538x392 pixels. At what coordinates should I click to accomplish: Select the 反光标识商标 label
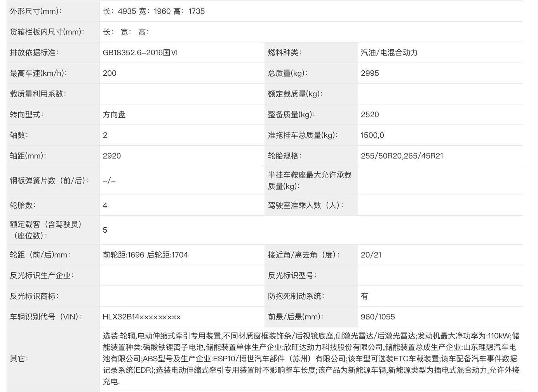(x=34, y=296)
